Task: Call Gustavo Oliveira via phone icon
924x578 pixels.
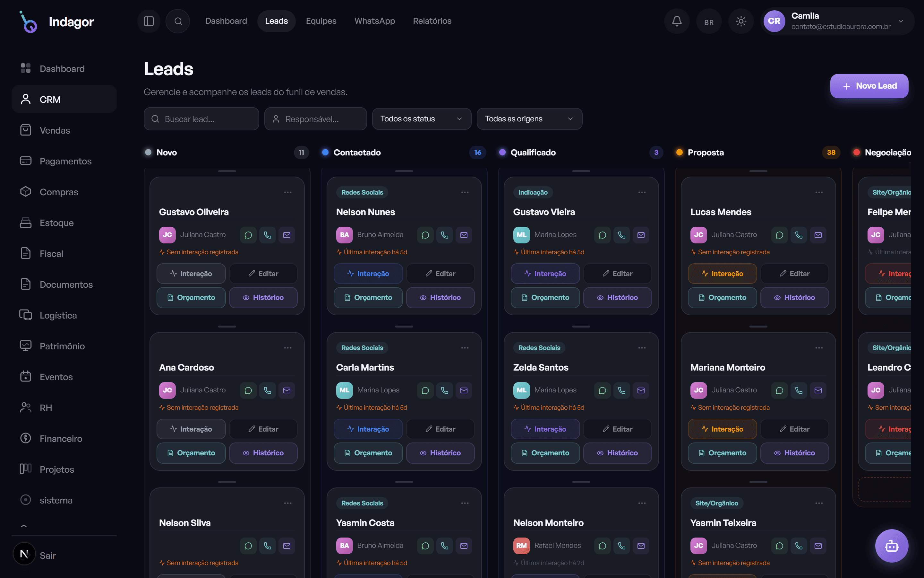Action: click(x=267, y=235)
